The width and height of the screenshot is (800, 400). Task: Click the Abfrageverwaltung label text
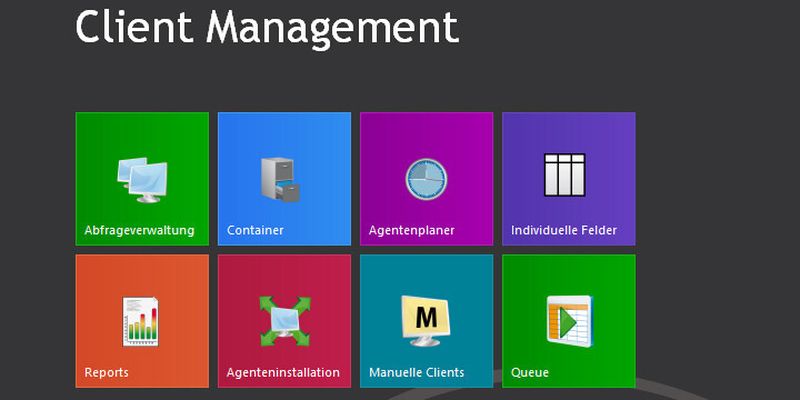tap(139, 231)
